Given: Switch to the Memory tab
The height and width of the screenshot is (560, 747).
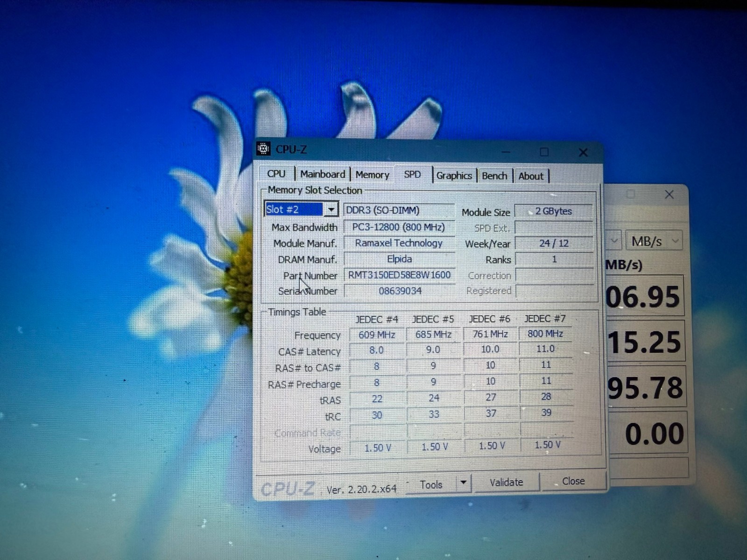Looking at the screenshot, I should pyautogui.click(x=372, y=175).
